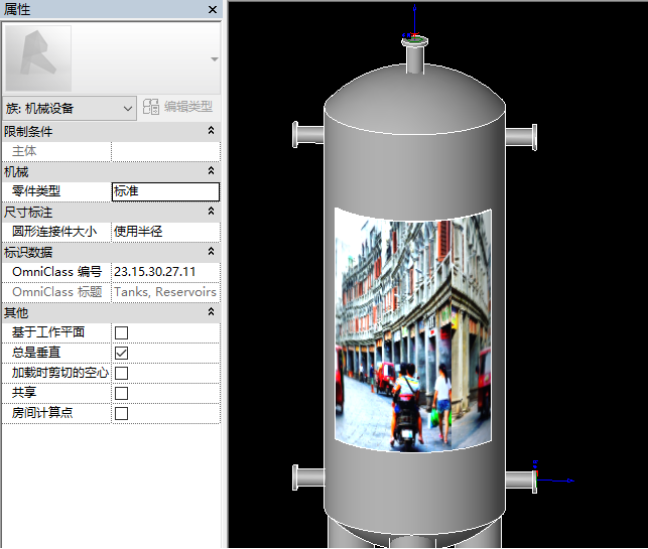Close the 属性 properties panel

pos(212,9)
